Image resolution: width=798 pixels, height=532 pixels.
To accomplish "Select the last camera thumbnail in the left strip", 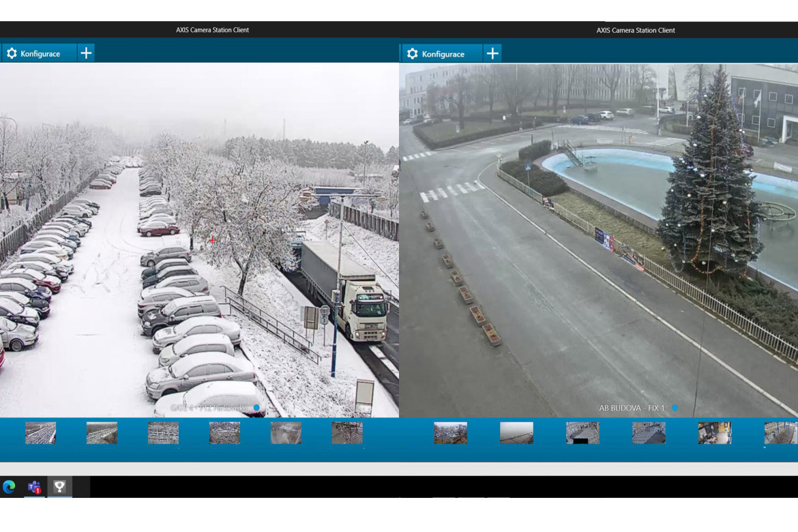I will click(x=347, y=433).
